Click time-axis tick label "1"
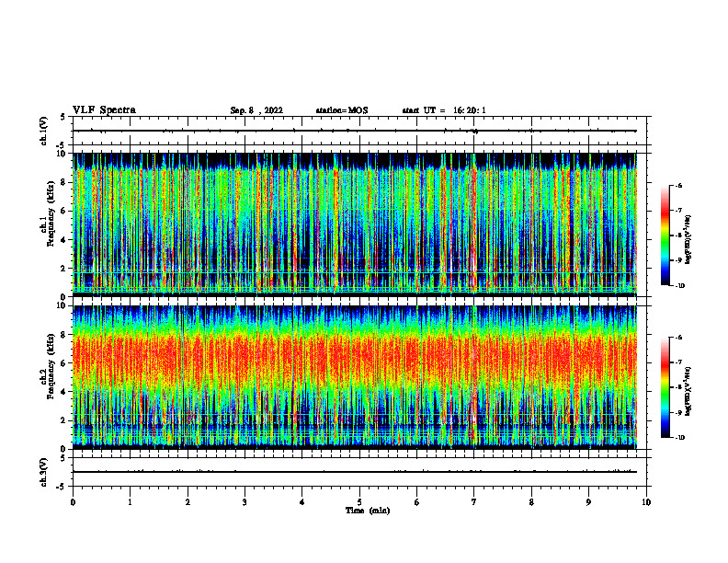Viewport: 728px width, 563px height. 130,502
